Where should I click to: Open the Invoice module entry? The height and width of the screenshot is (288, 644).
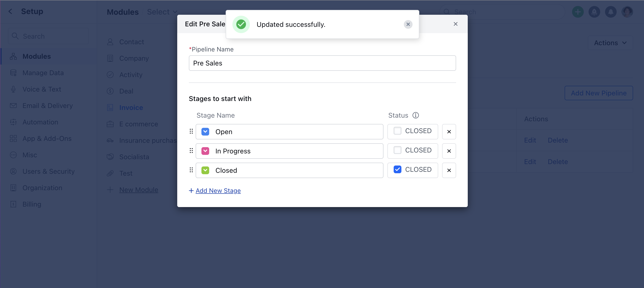(131, 108)
